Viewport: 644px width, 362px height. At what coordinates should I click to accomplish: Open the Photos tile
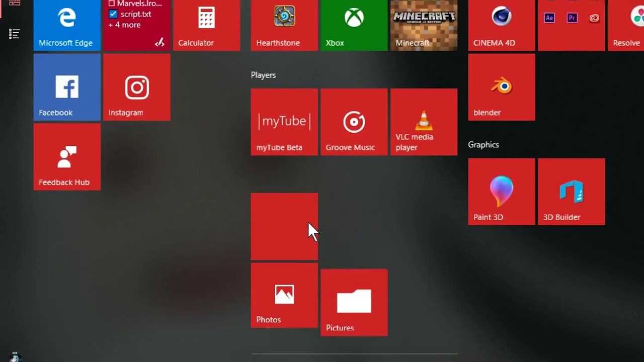284,296
